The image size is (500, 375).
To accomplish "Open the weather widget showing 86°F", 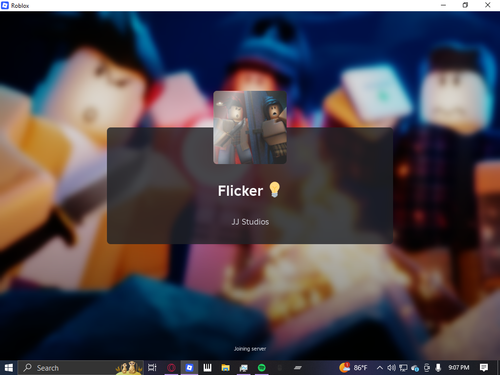I will [353, 368].
